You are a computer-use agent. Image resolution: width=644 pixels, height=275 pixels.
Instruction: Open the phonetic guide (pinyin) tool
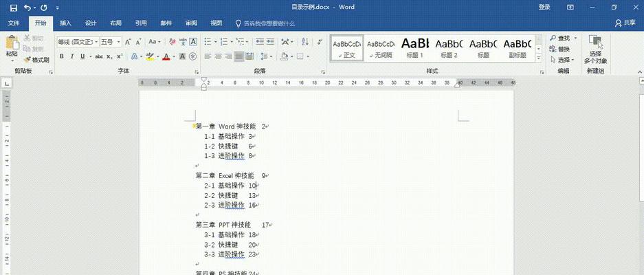click(183, 42)
